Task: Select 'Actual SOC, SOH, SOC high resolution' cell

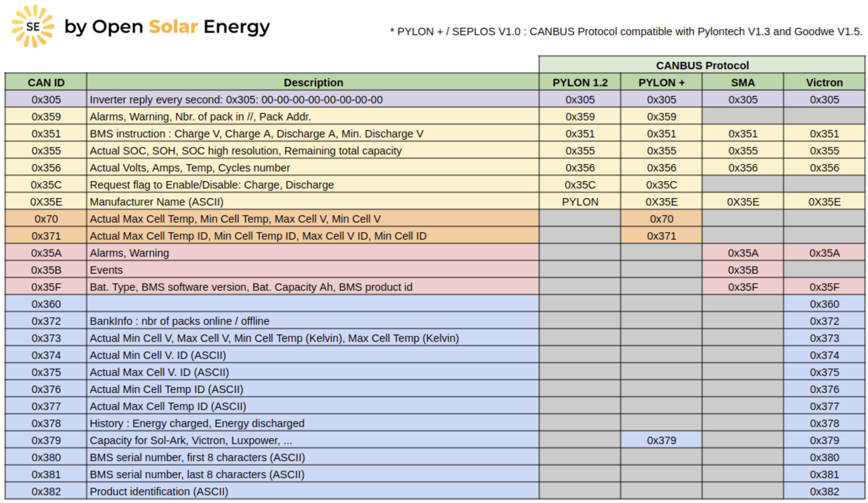Action: point(313,150)
